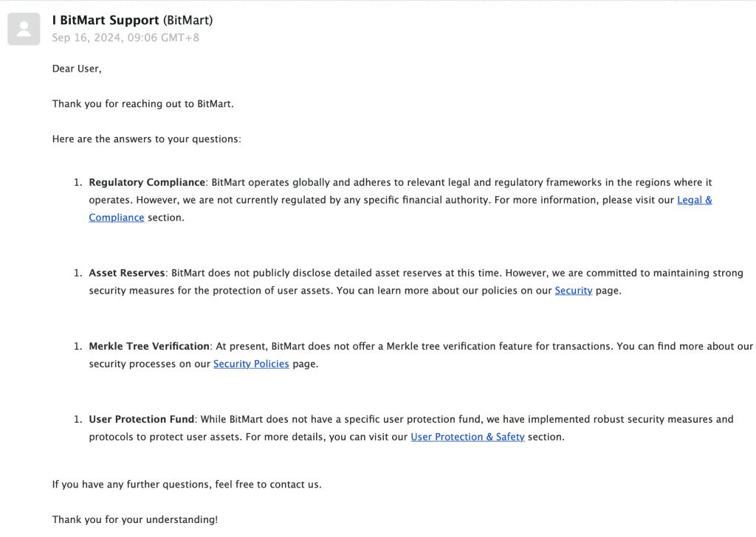The width and height of the screenshot is (756, 537).
Task: Click the User Protection Fund bold heading
Action: [141, 419]
